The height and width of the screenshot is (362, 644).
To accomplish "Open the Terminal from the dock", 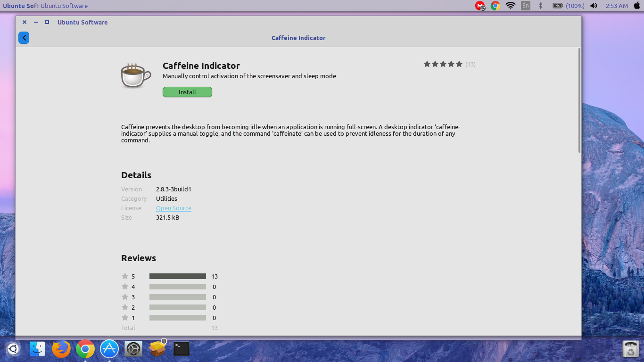I will point(182,349).
